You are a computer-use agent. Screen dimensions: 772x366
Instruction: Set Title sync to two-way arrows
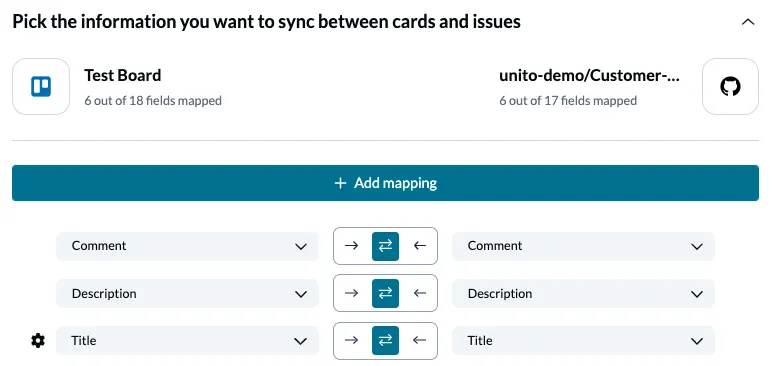[x=386, y=340]
